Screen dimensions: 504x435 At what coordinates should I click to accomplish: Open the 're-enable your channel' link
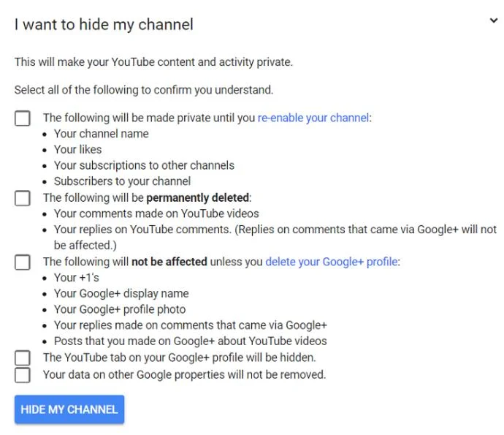pyautogui.click(x=313, y=118)
